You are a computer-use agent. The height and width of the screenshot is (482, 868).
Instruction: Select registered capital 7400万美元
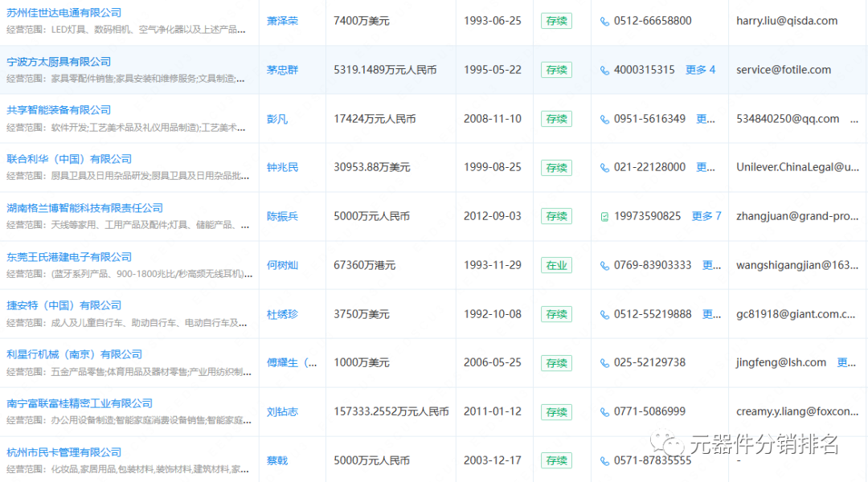coord(362,21)
